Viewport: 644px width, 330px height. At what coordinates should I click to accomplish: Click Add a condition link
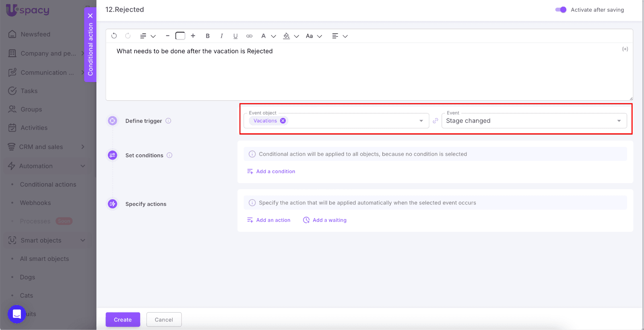[x=275, y=171]
